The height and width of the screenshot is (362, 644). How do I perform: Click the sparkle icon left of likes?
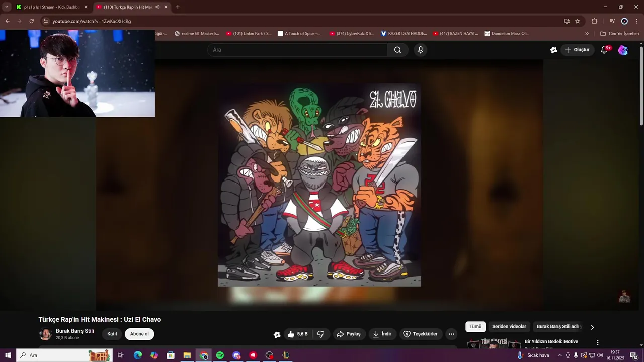click(277, 334)
